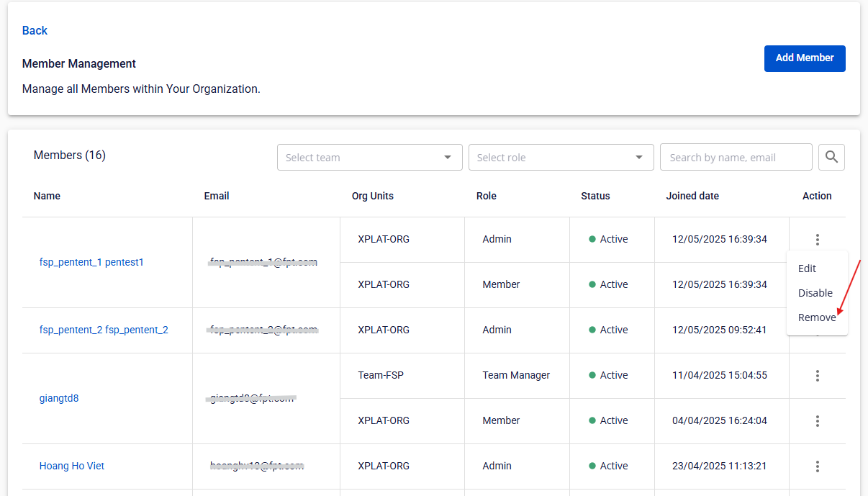This screenshot has width=868, height=496.
Task: Click Active status in Hoang Ho Viet row
Action: 608,466
